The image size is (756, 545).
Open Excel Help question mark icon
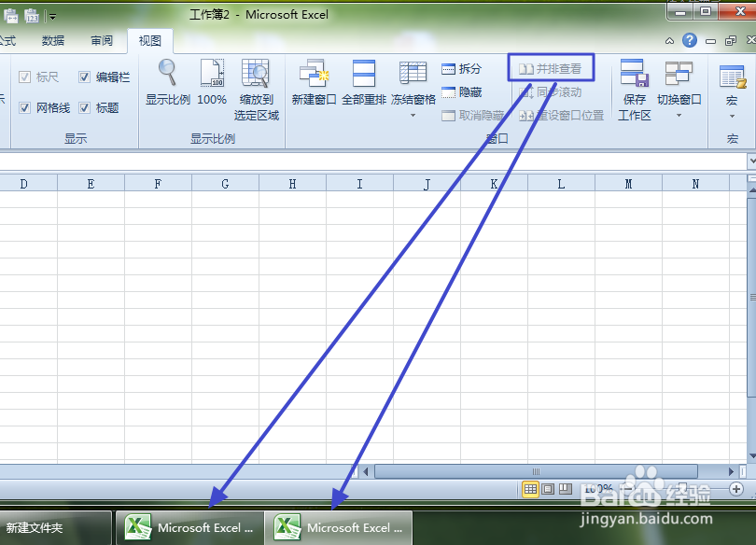tap(690, 40)
